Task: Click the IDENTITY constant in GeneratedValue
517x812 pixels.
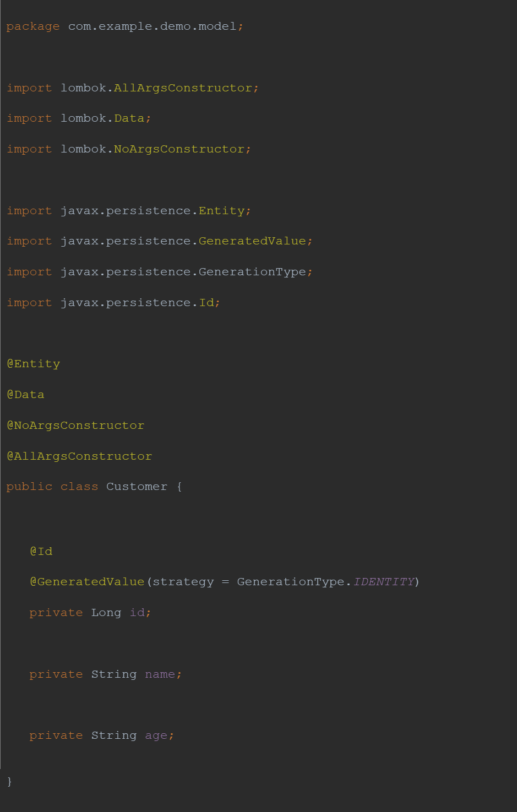Action: 383,582
